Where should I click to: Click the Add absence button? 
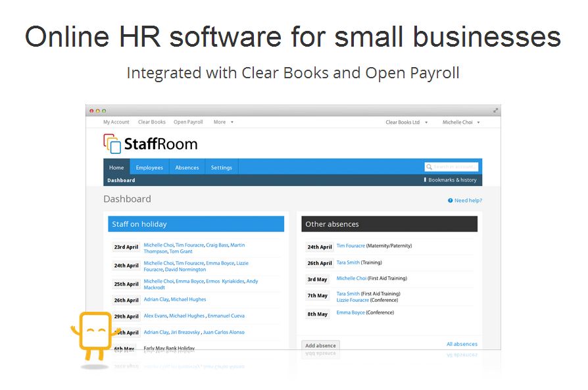320,345
